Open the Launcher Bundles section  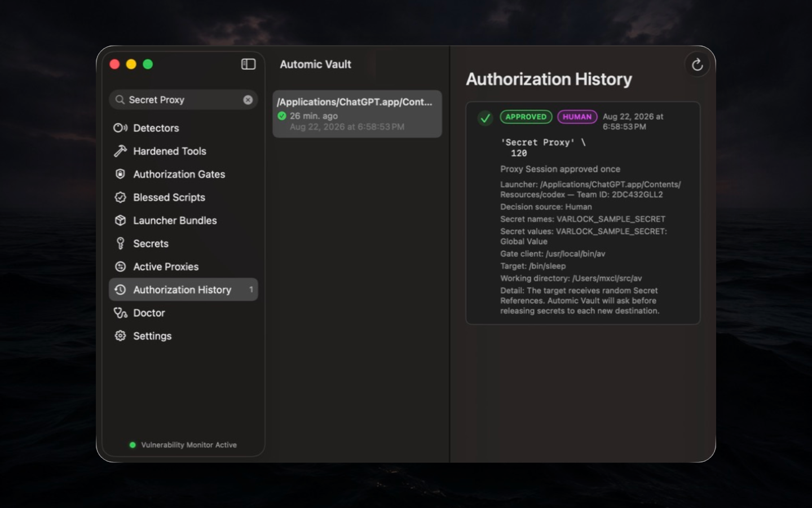(x=183, y=221)
